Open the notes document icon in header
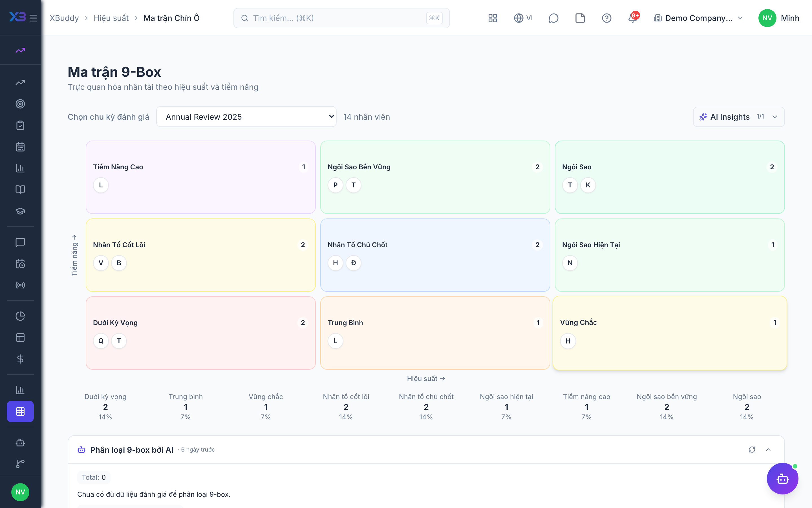The image size is (812, 508). tap(580, 18)
